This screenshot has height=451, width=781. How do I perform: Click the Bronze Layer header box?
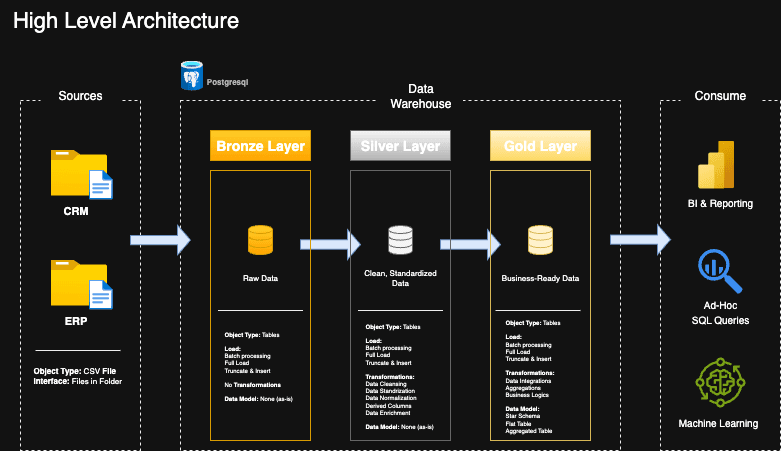(260, 146)
